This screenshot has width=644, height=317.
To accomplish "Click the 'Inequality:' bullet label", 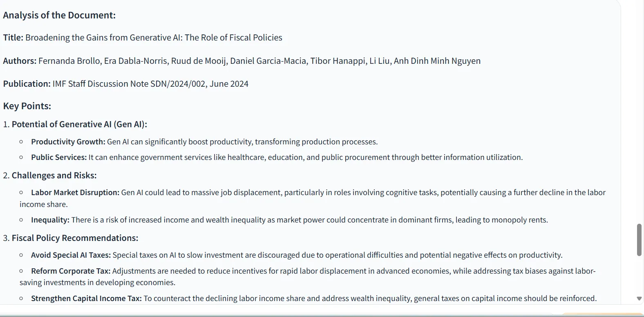I will [50, 220].
